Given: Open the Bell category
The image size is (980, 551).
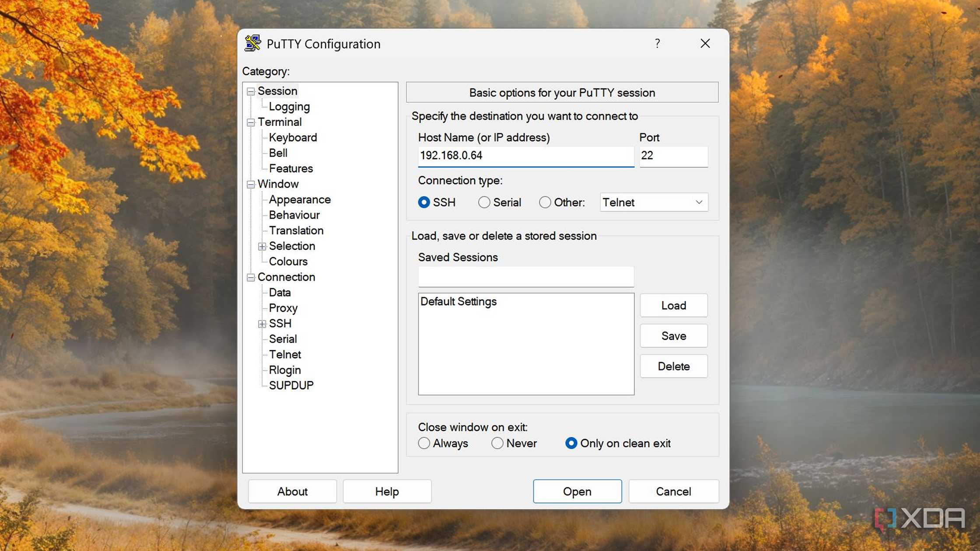Looking at the screenshot, I should [x=278, y=153].
